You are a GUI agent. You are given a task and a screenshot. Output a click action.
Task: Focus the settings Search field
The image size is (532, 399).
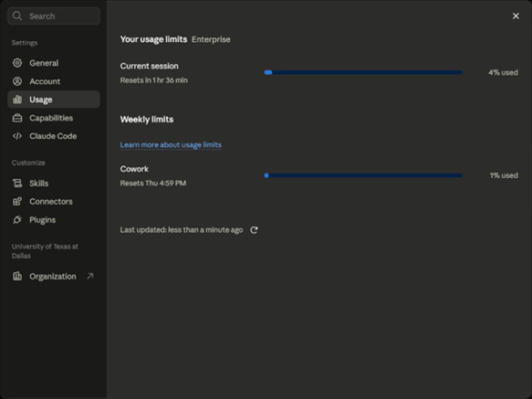click(54, 16)
